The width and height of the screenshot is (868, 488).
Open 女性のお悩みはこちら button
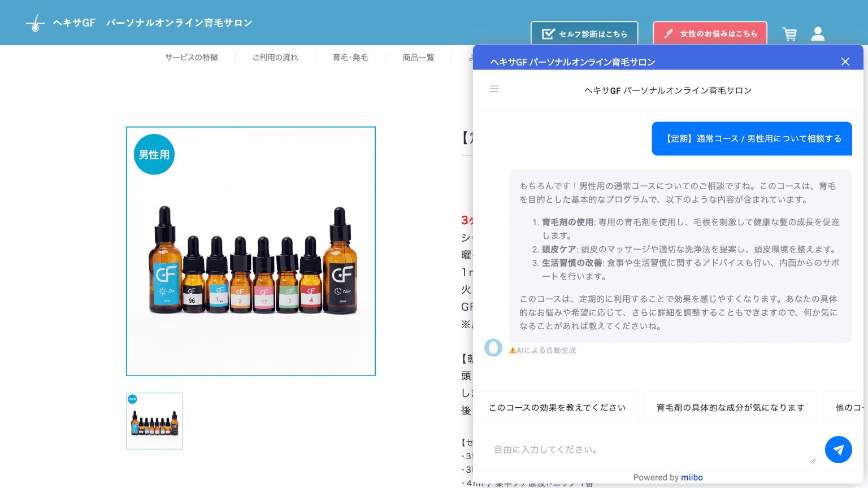click(710, 33)
